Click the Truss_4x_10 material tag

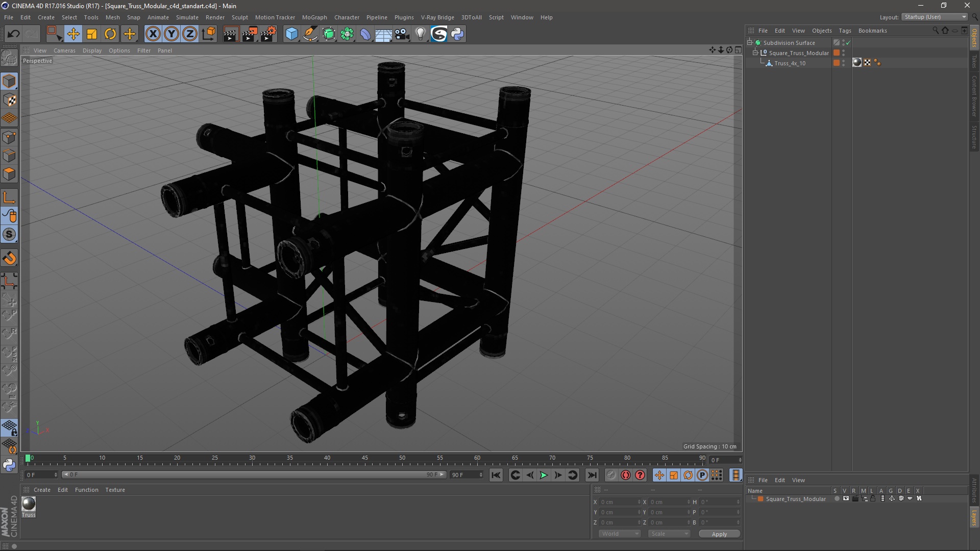click(857, 62)
